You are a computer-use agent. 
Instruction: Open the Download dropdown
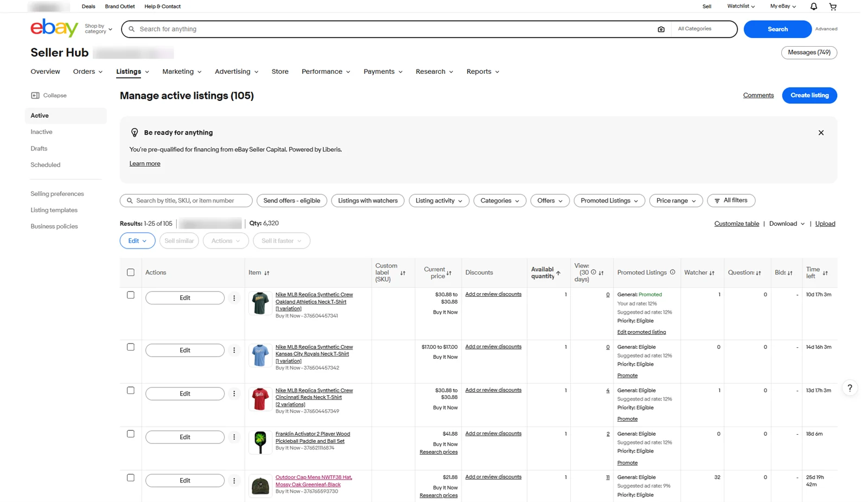(x=787, y=224)
